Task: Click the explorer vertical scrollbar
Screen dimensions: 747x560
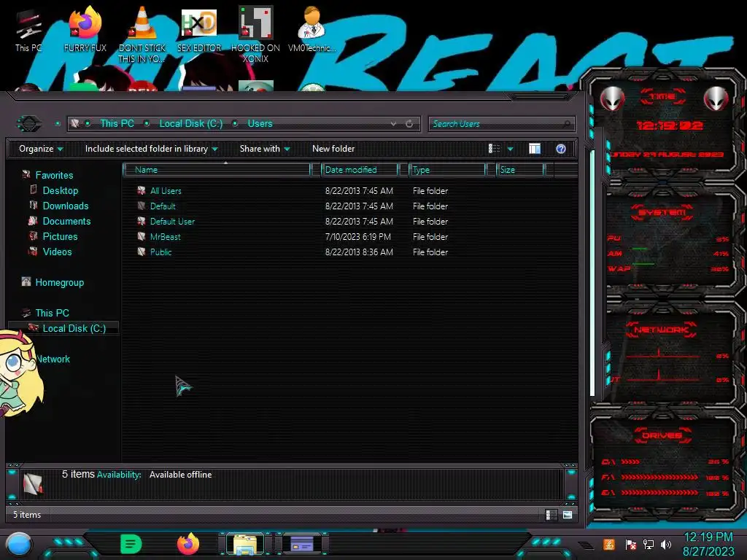Action: click(x=592, y=273)
